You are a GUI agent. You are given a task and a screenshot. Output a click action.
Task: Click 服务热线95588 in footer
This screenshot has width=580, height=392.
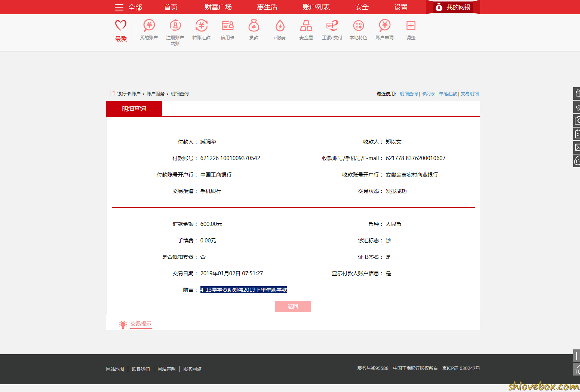[373, 368]
